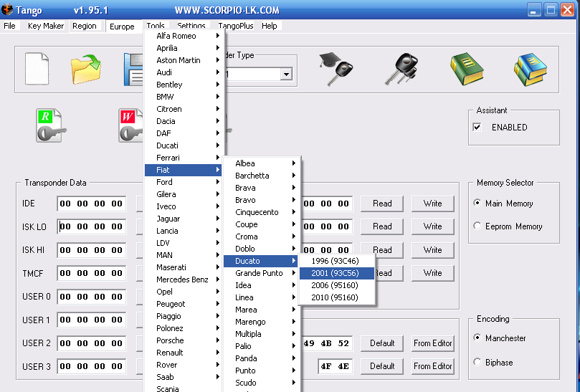
Task: Open file with the yellow folder icon
Action: coord(86,69)
